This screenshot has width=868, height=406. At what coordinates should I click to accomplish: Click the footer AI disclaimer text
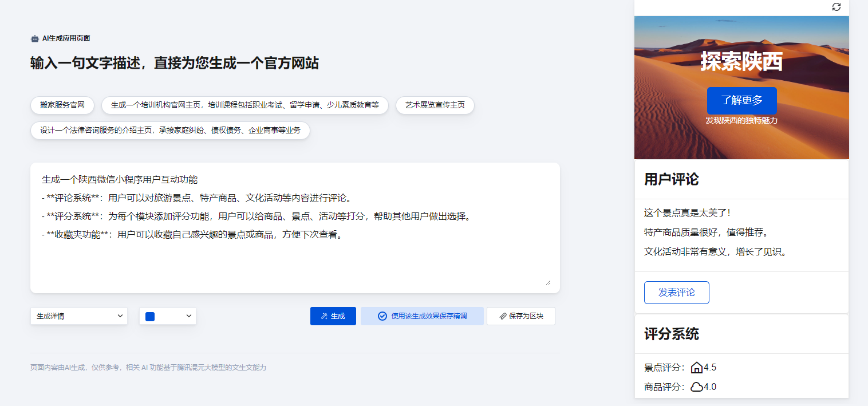[x=148, y=368]
